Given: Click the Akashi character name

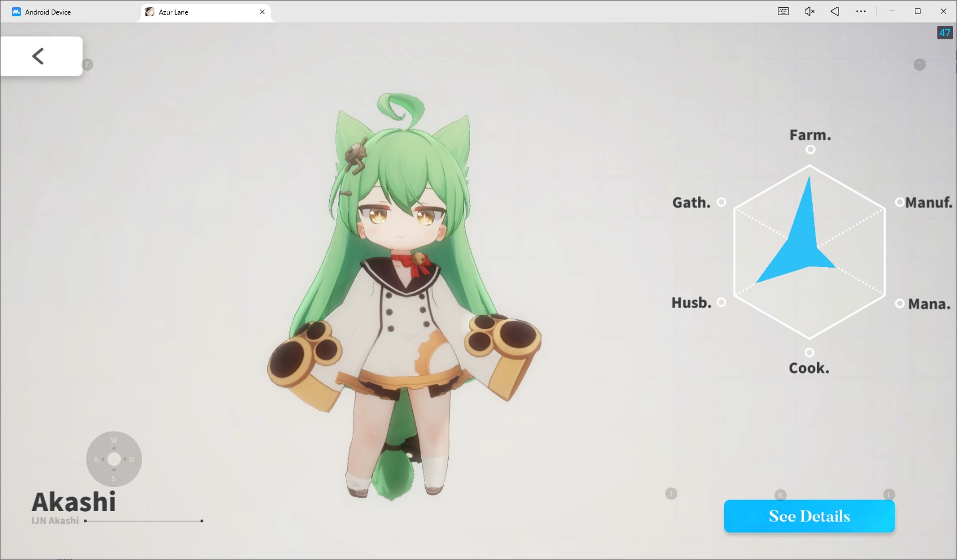Looking at the screenshot, I should (74, 502).
